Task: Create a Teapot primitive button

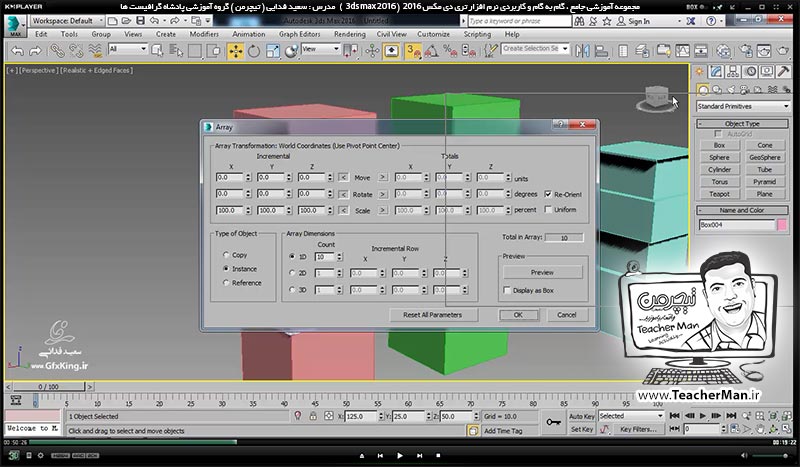Action: tap(719, 194)
